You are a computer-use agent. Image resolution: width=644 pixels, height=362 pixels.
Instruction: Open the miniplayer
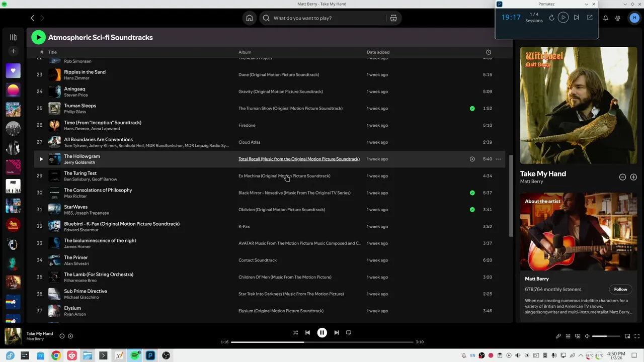627,336
